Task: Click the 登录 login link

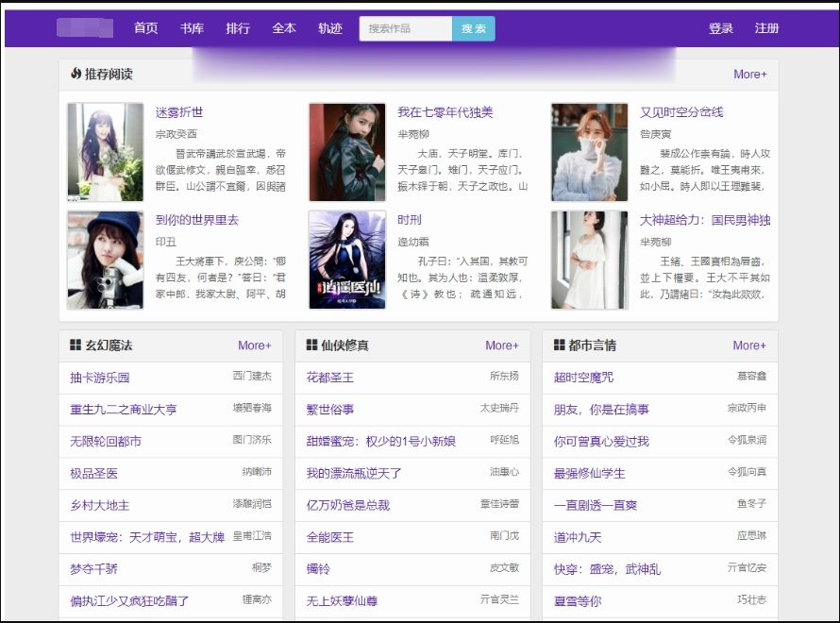Action: click(x=721, y=28)
